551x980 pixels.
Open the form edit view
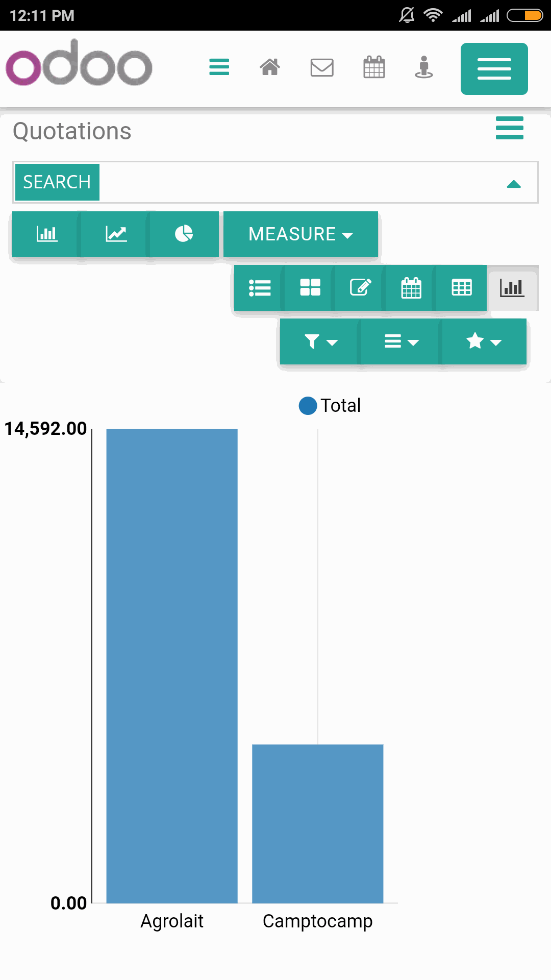click(x=360, y=288)
